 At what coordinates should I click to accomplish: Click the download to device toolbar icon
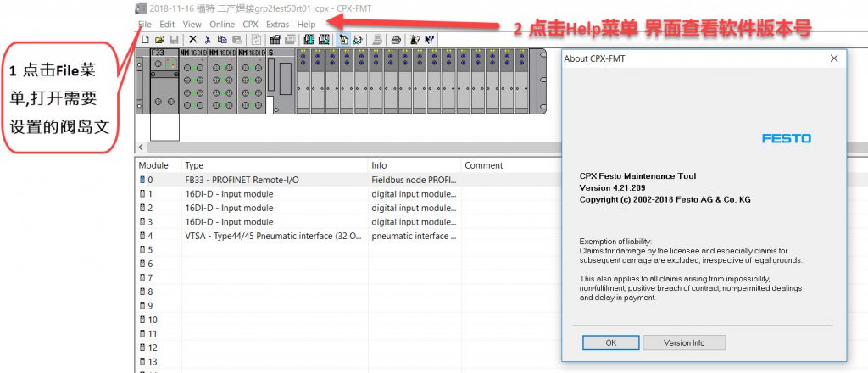(x=309, y=39)
